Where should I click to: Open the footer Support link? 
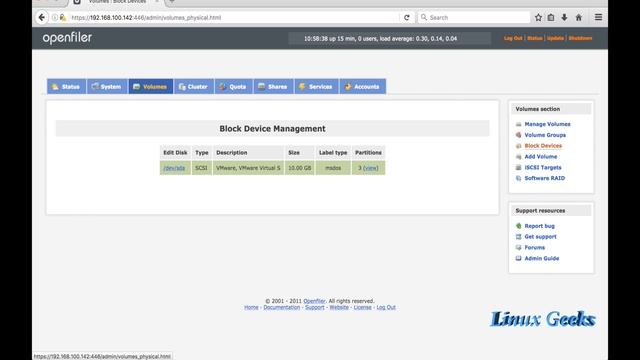(x=315, y=307)
